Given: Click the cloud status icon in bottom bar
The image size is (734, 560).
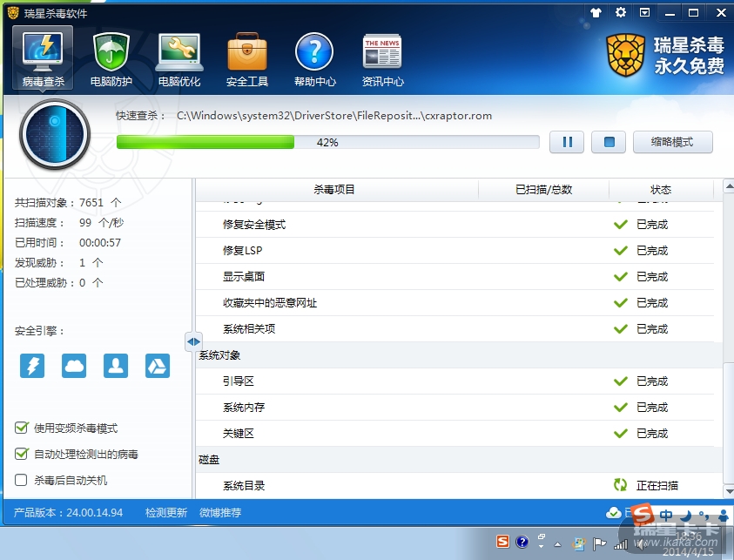Looking at the screenshot, I should (613, 513).
